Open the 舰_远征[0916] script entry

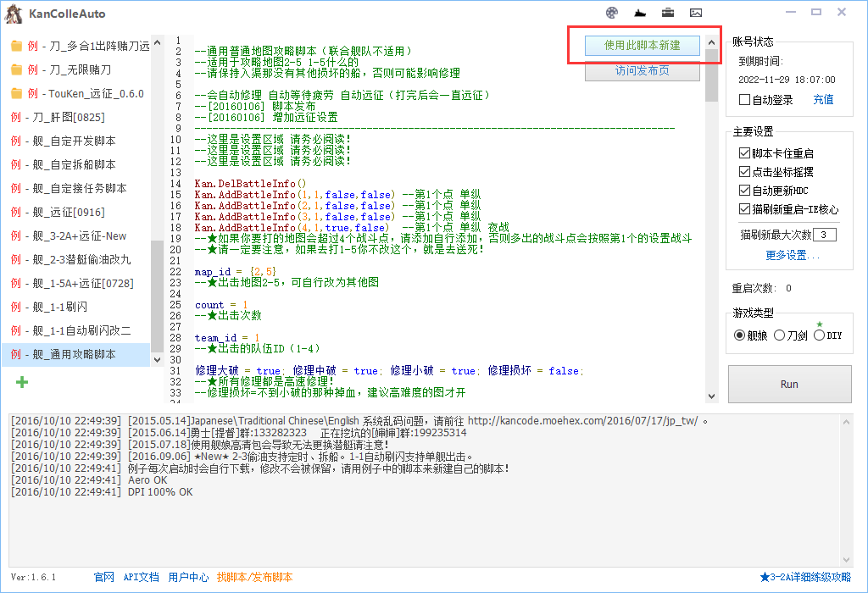click(75, 212)
